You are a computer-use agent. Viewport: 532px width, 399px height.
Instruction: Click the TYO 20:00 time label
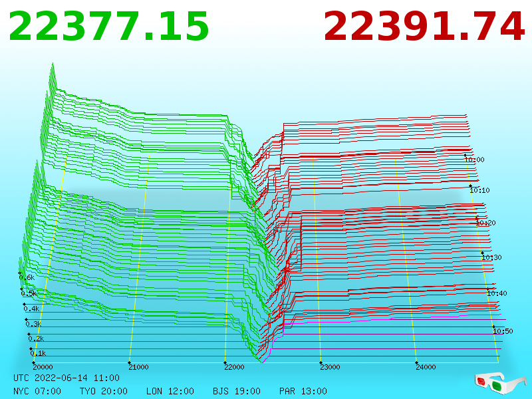[104, 391]
